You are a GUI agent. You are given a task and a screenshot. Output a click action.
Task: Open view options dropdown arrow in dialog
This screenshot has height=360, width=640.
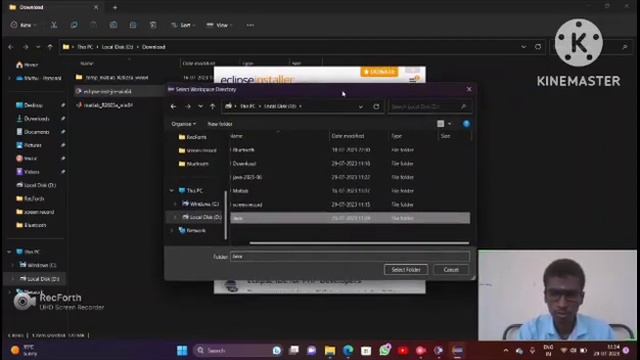(449, 124)
